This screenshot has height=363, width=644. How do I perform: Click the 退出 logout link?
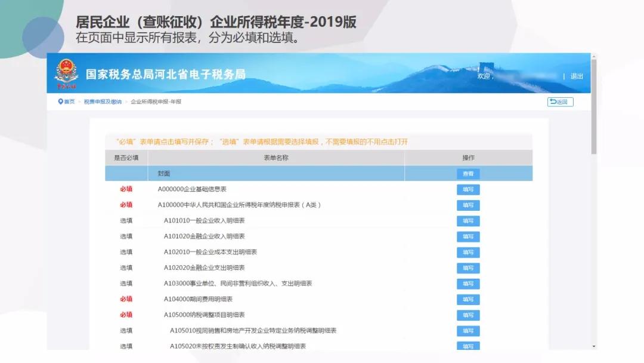click(x=576, y=76)
